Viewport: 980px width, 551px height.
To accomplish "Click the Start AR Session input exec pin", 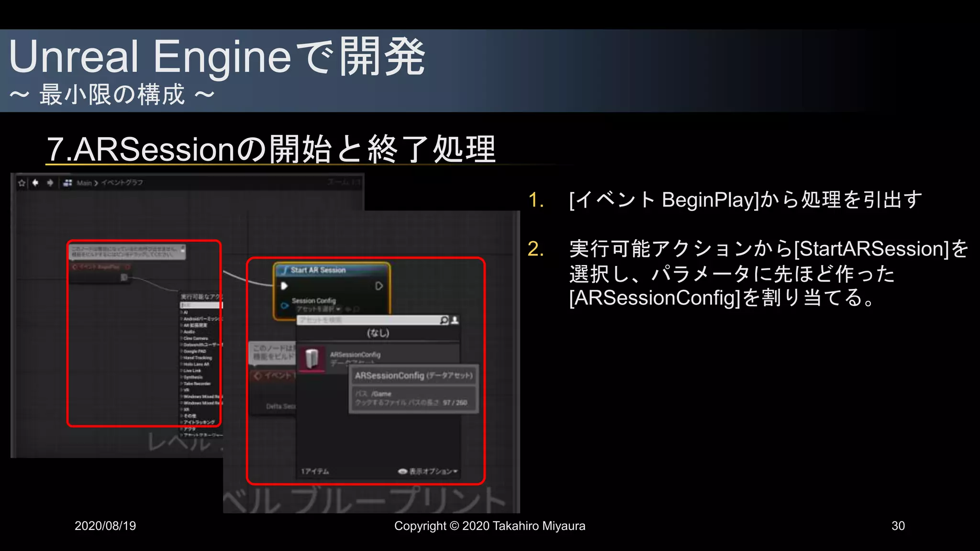I will [284, 286].
